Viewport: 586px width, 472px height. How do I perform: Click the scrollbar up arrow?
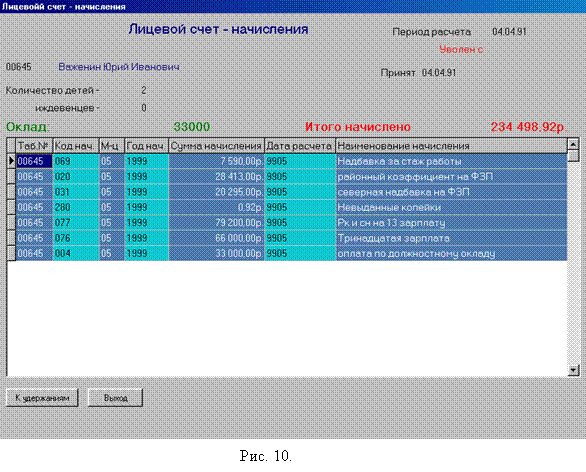[x=573, y=144]
